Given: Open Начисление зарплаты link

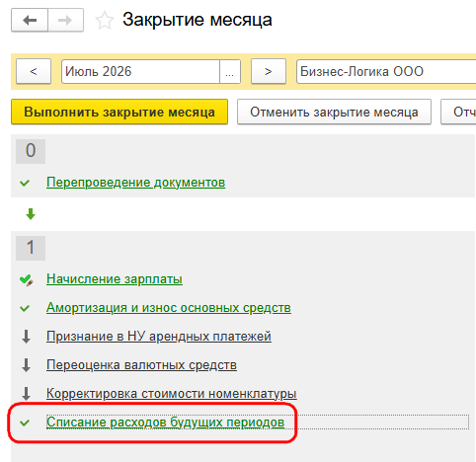Looking at the screenshot, I should coord(115,279).
